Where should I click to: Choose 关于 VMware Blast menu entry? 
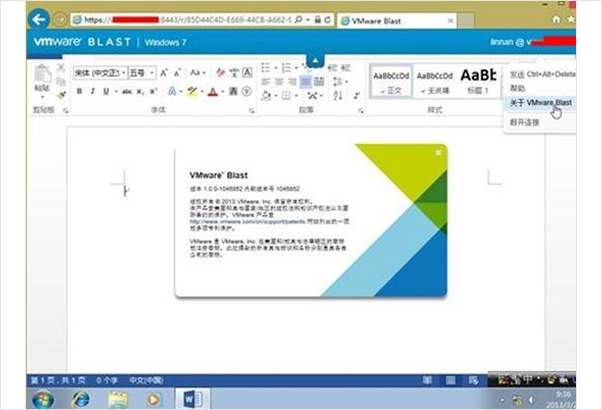pos(541,102)
